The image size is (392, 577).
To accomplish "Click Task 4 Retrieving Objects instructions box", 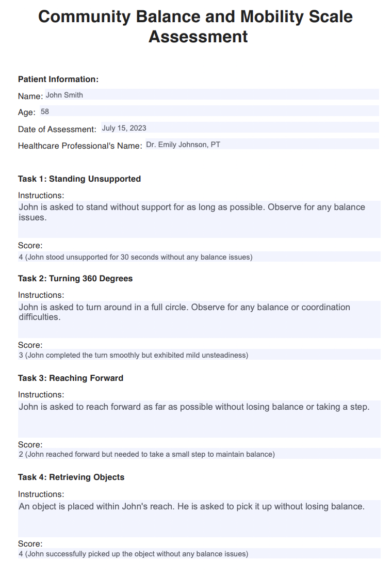I will [x=199, y=518].
